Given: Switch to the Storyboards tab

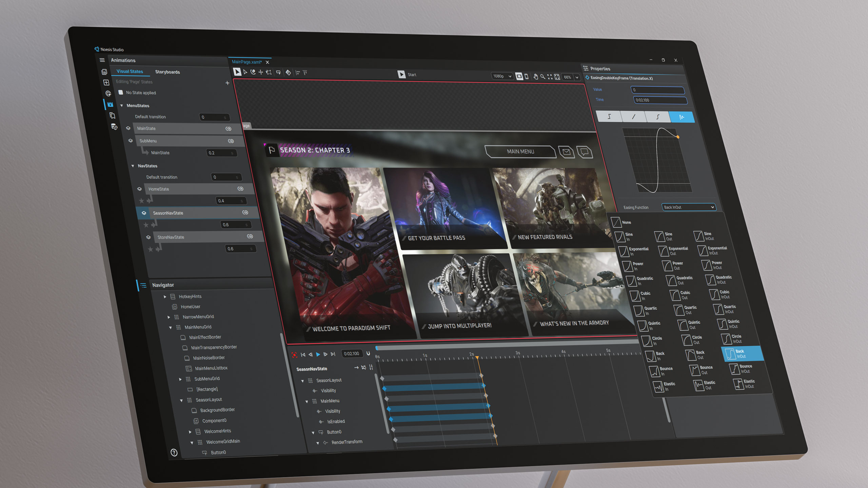Looking at the screenshot, I should click(x=167, y=72).
